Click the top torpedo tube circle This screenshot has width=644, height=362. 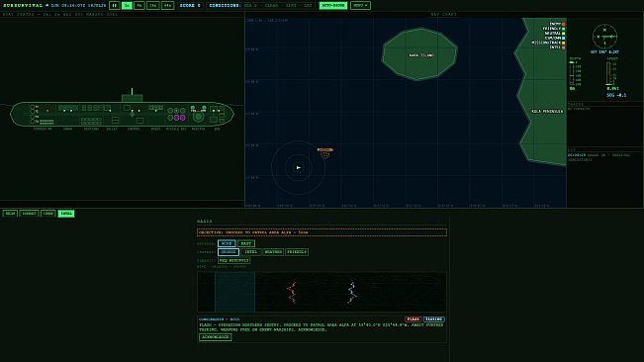click(32, 107)
